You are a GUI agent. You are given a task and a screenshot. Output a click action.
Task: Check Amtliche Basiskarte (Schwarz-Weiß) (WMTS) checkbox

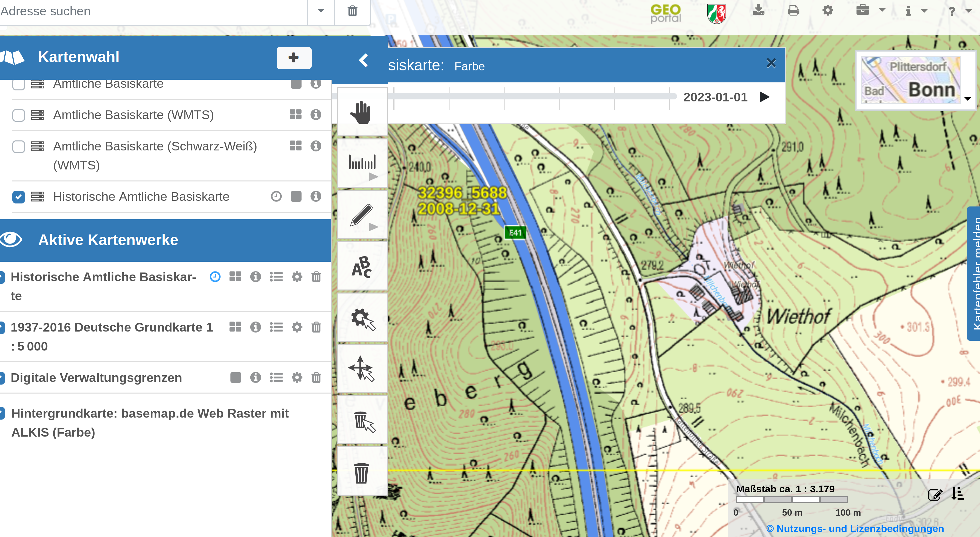pyautogui.click(x=19, y=146)
